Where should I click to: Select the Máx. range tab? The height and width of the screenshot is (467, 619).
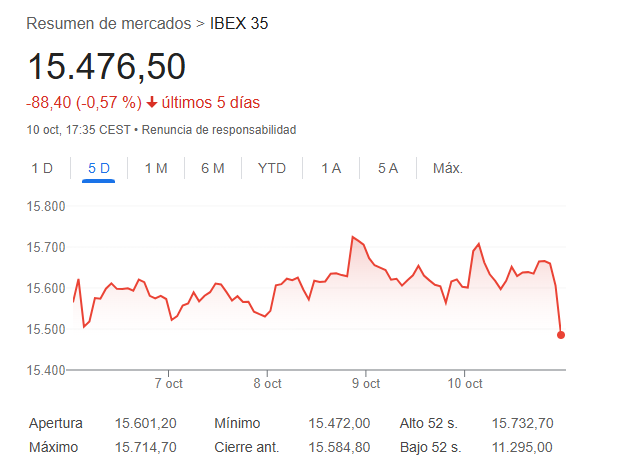[448, 168]
